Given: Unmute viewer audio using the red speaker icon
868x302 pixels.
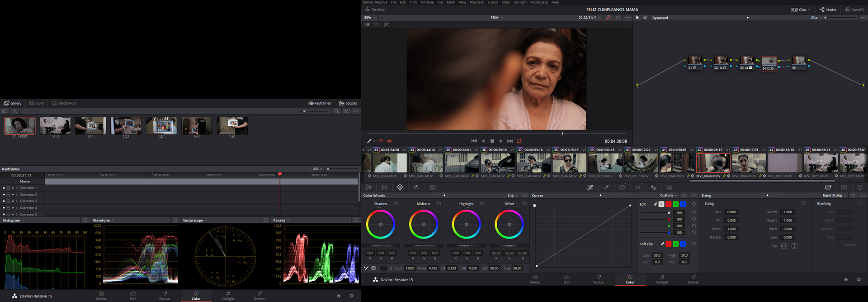Looking at the screenshot, I should (390, 141).
